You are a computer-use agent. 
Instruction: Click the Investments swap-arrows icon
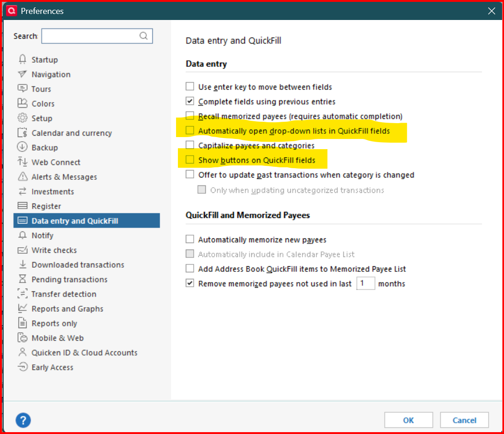point(22,191)
